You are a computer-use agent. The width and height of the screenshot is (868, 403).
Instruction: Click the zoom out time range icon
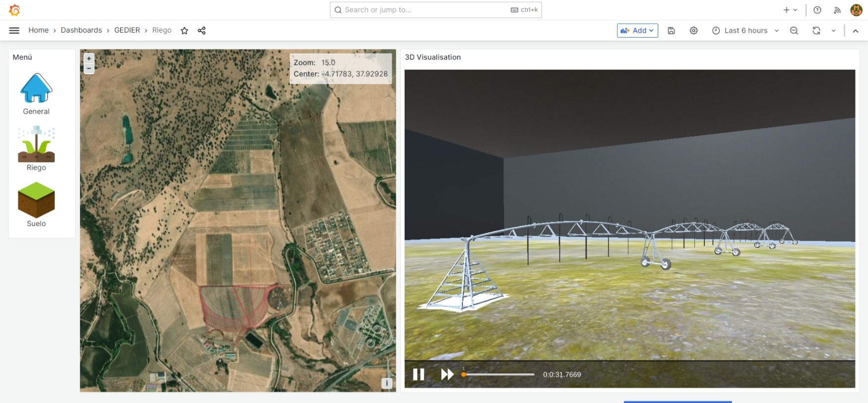pyautogui.click(x=794, y=31)
